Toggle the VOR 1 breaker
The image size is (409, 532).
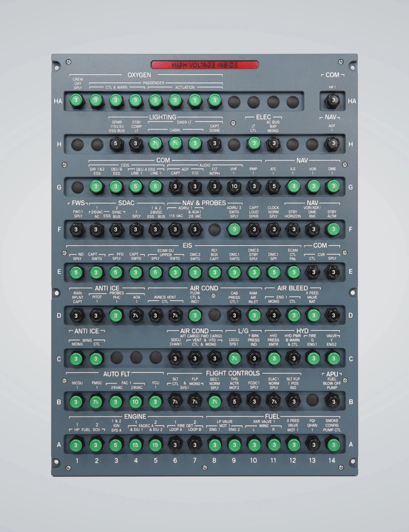[313, 186]
